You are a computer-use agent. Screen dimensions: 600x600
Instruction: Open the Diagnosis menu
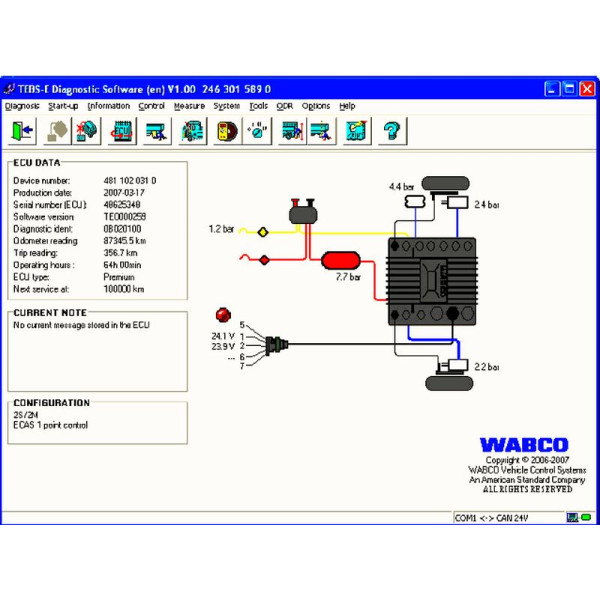coord(22,106)
